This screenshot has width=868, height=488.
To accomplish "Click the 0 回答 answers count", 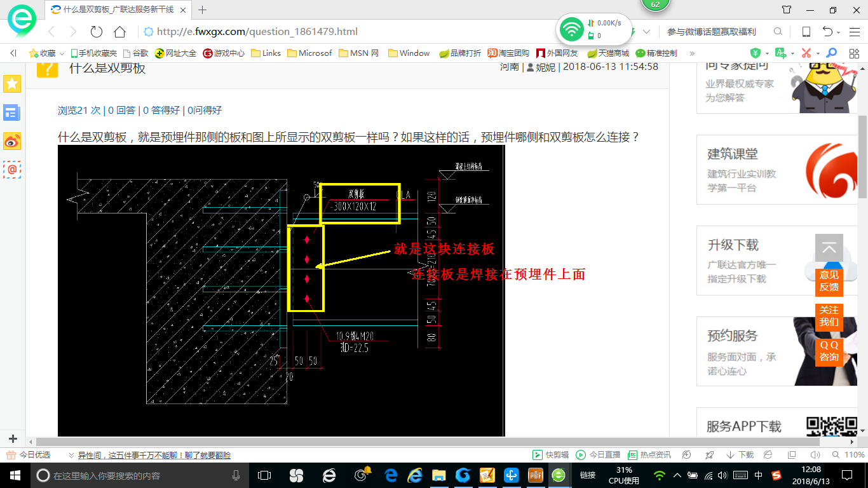I will pos(121,110).
